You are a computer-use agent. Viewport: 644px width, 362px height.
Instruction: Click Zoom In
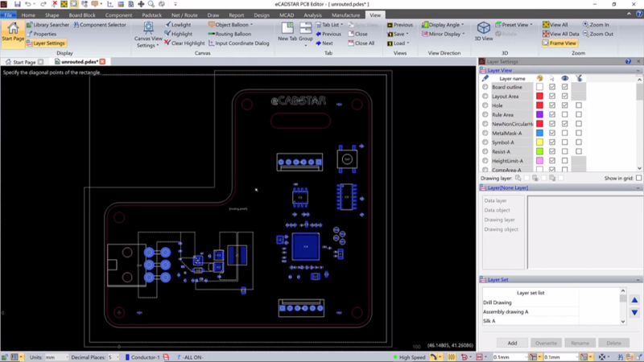pyautogui.click(x=596, y=25)
